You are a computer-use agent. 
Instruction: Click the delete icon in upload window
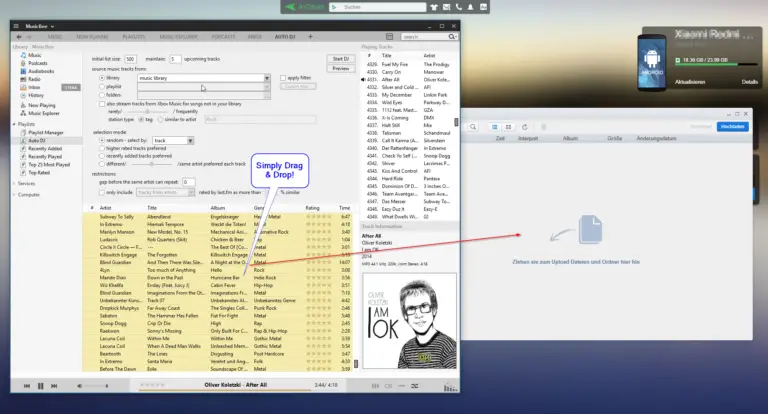[x=544, y=127]
